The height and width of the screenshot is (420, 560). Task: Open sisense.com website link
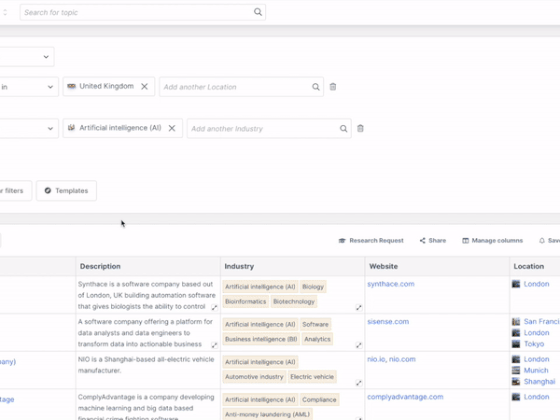point(388,321)
